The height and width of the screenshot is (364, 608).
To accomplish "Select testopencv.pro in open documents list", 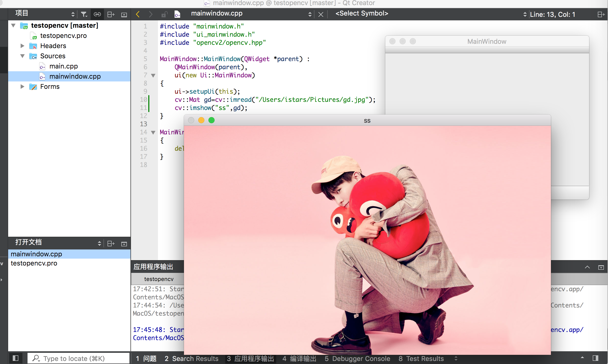I will tap(34, 263).
